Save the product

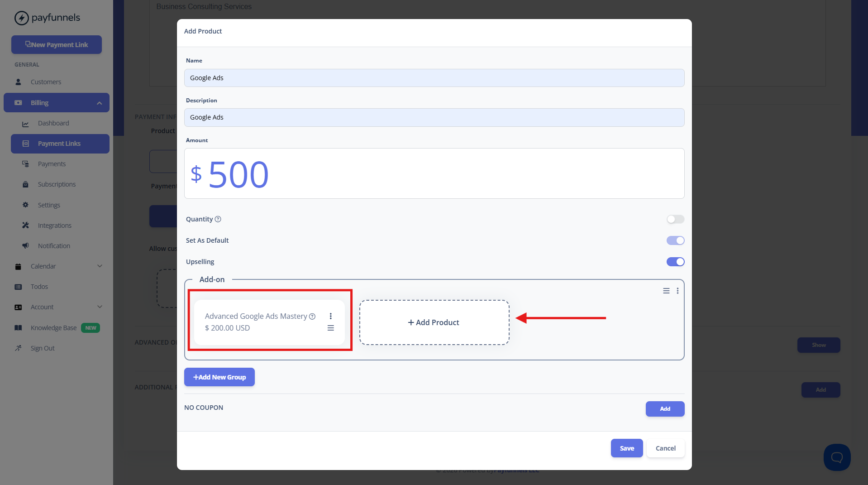(627, 448)
